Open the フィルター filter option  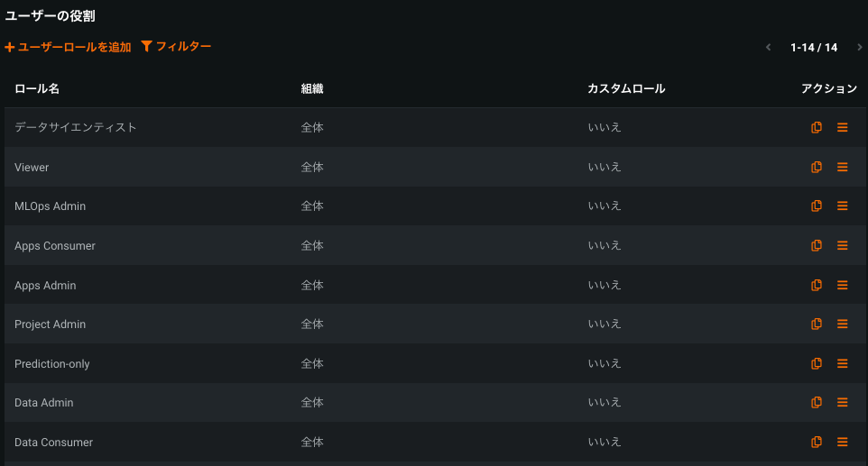pos(177,46)
